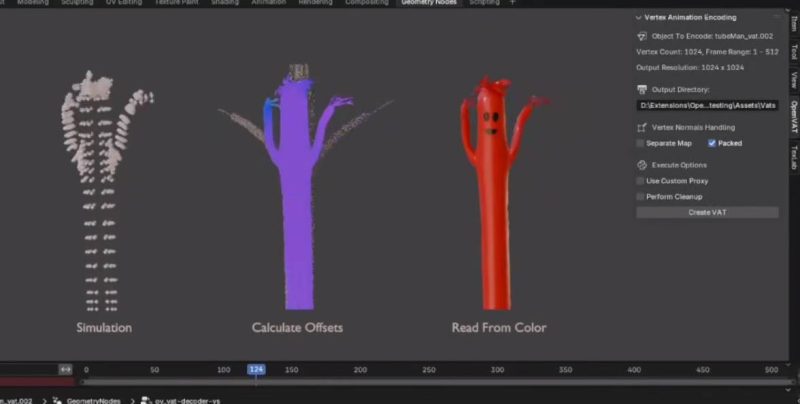The height and width of the screenshot is (404, 800).
Task: Add a new workspace with plus icon
Action: [x=513, y=3]
